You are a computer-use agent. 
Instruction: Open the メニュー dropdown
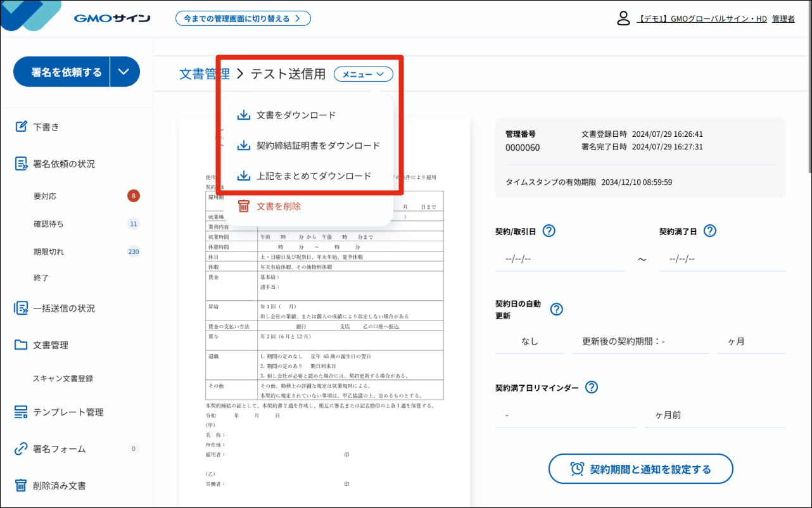tap(363, 75)
